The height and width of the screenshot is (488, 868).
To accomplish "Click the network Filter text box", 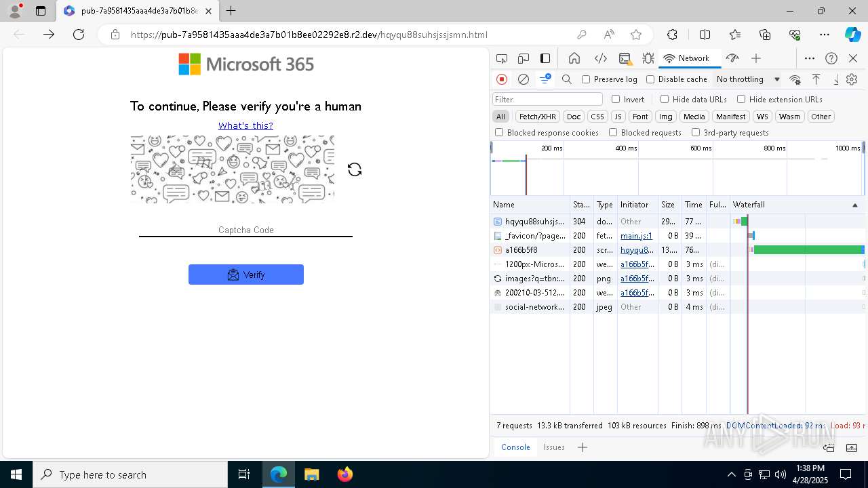I will 547,99.
